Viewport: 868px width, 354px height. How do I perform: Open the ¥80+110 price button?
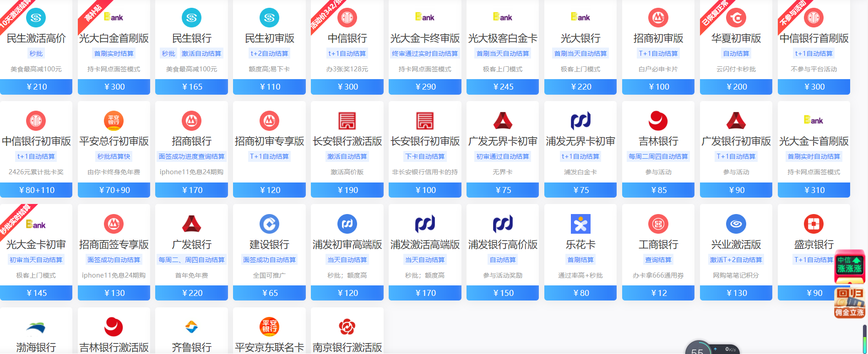tap(36, 190)
